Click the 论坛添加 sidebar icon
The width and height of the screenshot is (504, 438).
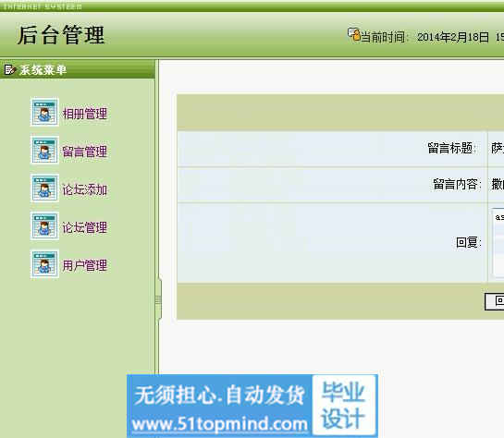[x=44, y=188]
